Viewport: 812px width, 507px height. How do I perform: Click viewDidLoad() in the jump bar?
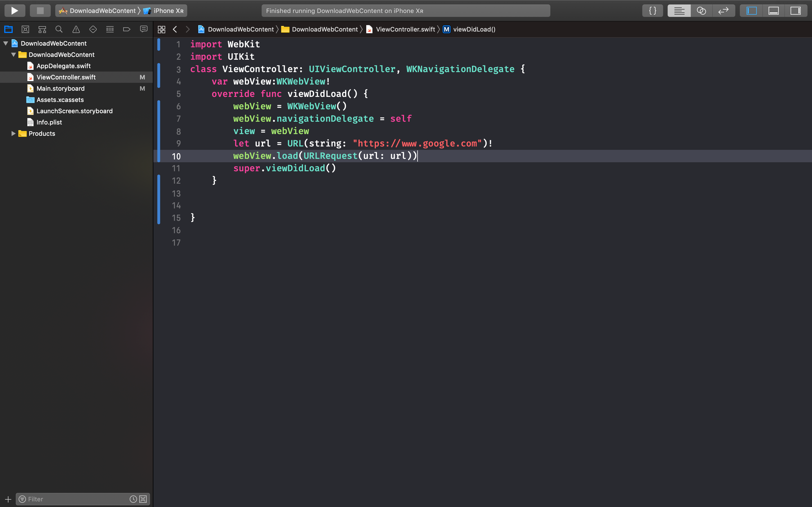[x=474, y=30]
